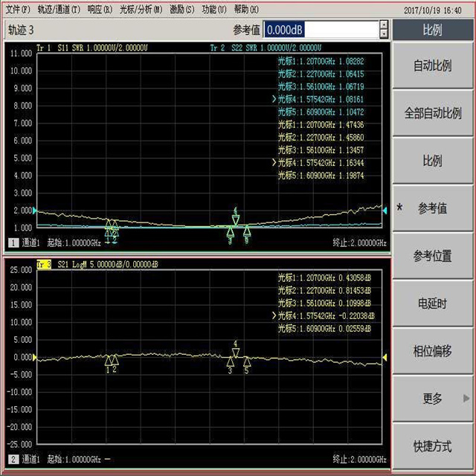Select marker 5 triangle on the S21 plot
Image resolution: width=476 pixels, height=476 pixels.
click(x=247, y=362)
